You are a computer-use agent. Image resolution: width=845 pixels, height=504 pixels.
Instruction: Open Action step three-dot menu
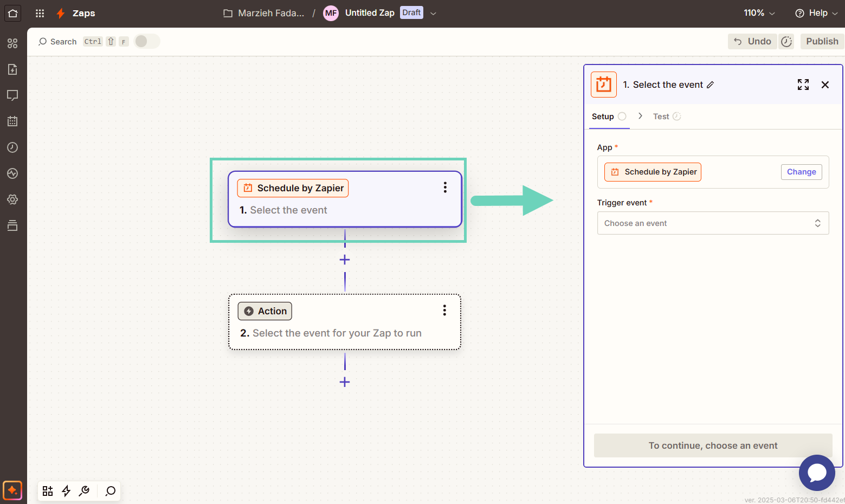444,310
